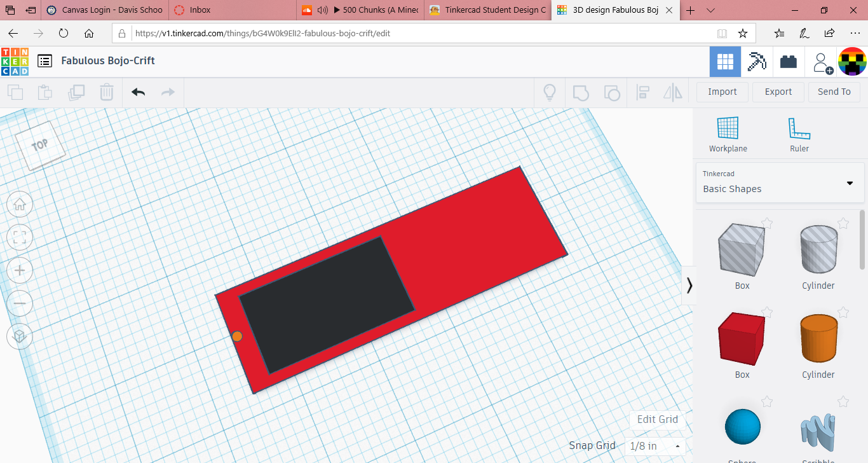Open browser tab list chevron

[710, 10]
